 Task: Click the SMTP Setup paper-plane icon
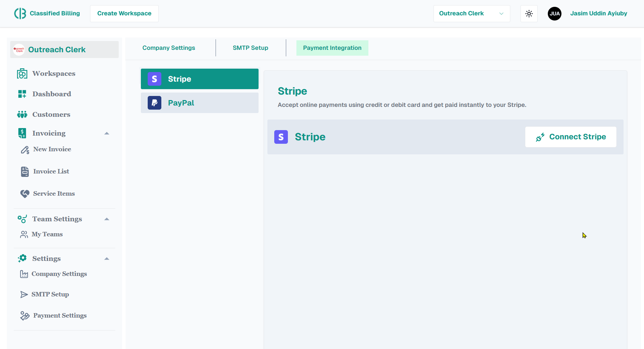pyautogui.click(x=24, y=295)
